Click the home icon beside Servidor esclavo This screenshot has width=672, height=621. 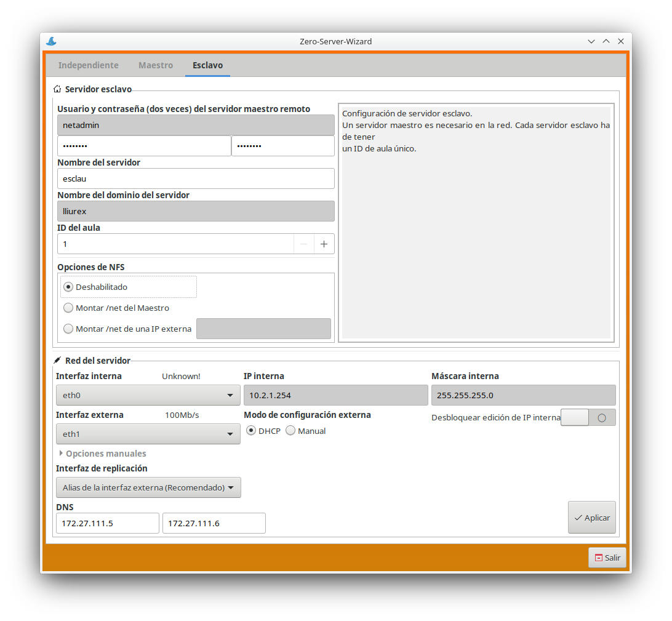(57, 89)
